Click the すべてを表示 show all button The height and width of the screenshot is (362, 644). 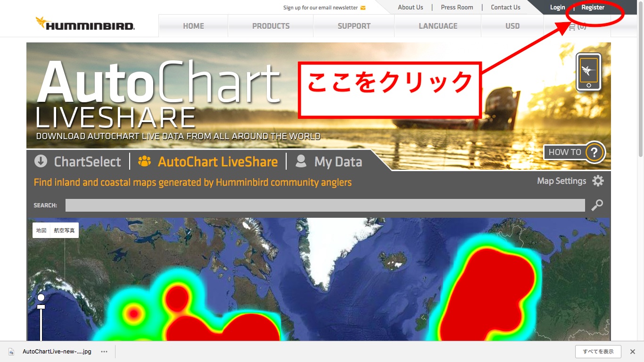tap(598, 352)
